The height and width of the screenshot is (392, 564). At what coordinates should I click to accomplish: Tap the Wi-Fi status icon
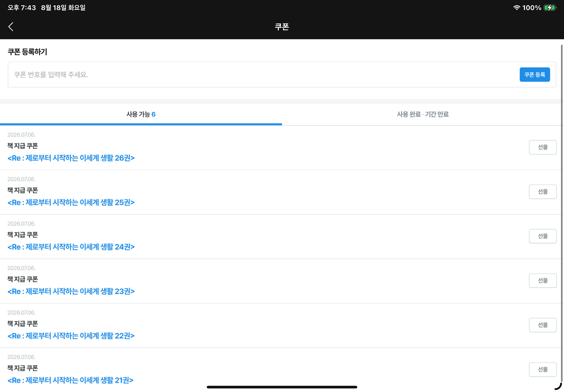pyautogui.click(x=516, y=8)
